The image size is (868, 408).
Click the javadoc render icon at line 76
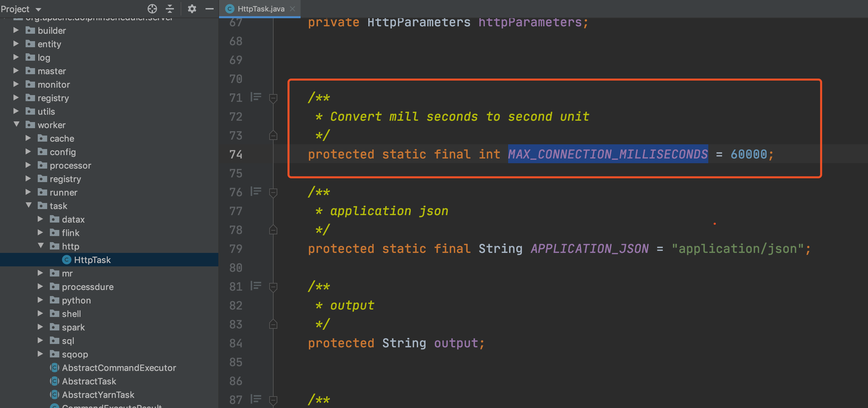coord(256,192)
